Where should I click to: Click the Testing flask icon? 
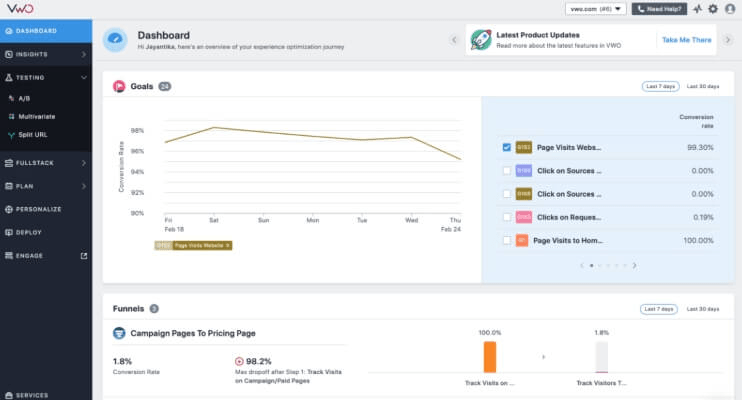pos(9,78)
